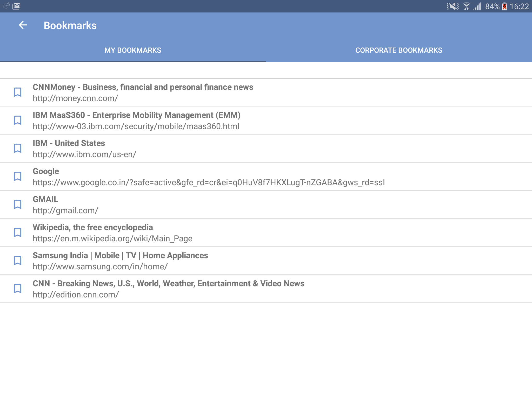Open CNN - Breaking News bookmark title
532x399 pixels.
click(169, 283)
